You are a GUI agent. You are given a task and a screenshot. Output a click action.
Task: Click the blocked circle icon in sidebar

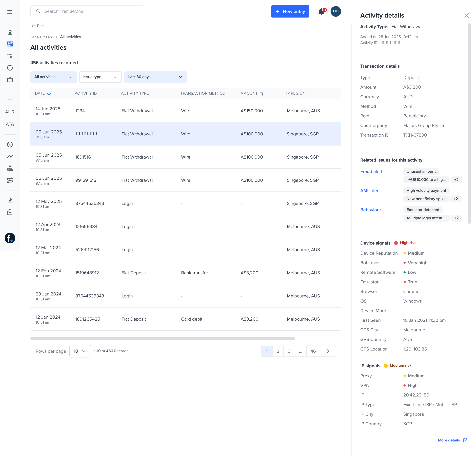coord(10,145)
